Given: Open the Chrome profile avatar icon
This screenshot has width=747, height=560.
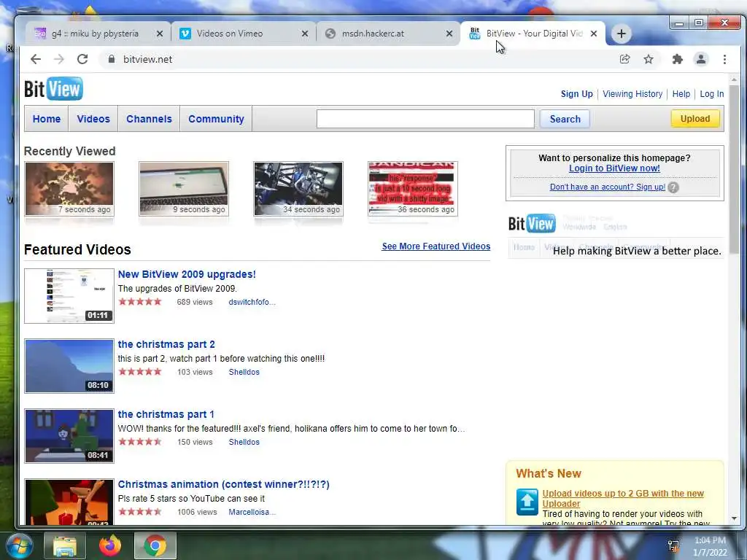Looking at the screenshot, I should (x=701, y=59).
